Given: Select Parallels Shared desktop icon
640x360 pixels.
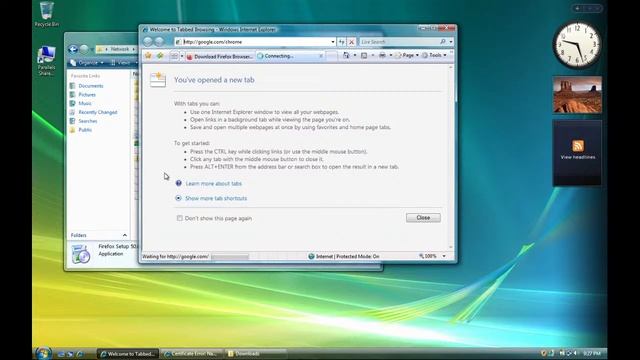Looking at the screenshot, I should click(x=46, y=60).
